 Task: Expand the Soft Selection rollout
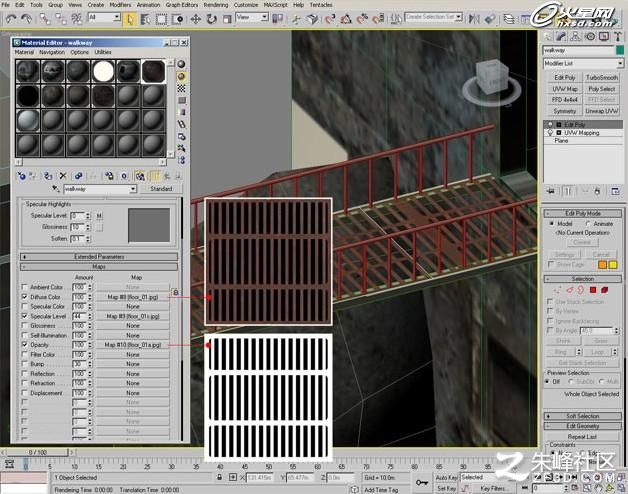tap(582, 416)
